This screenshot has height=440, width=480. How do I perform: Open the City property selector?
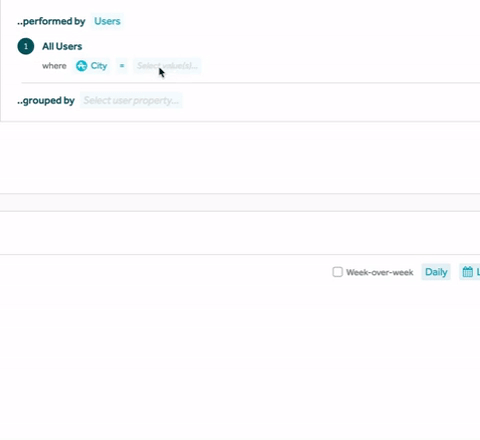tap(92, 66)
